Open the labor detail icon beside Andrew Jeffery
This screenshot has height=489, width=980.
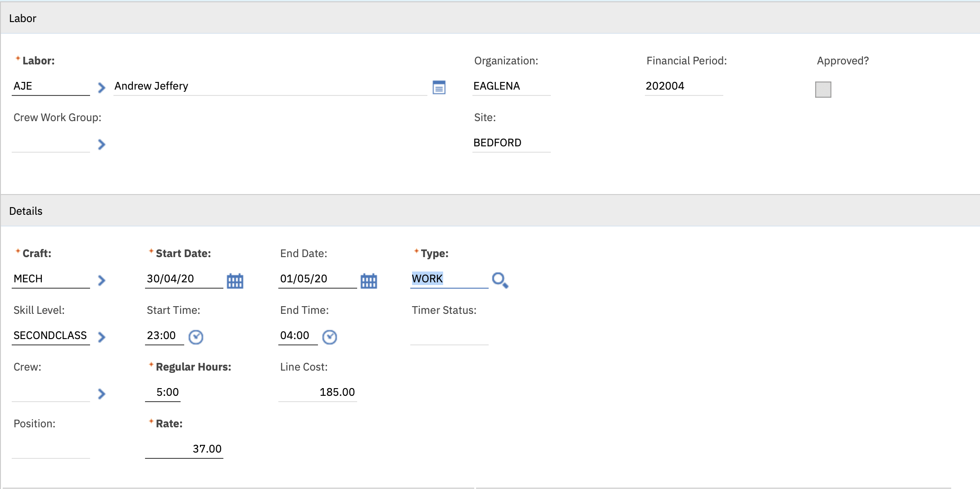pos(439,87)
